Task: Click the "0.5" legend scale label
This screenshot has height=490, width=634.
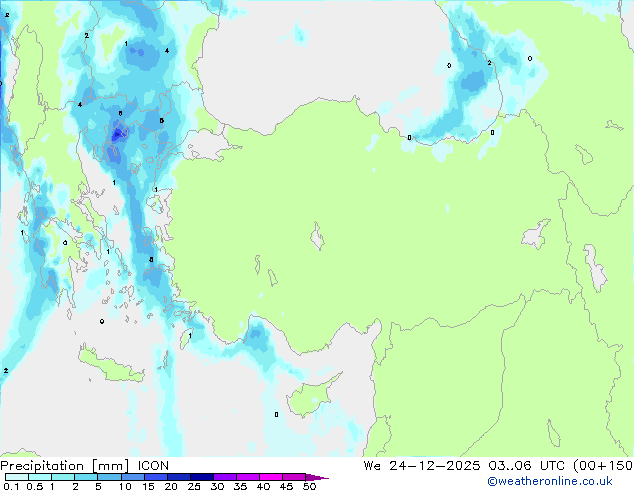Action: click(35, 486)
